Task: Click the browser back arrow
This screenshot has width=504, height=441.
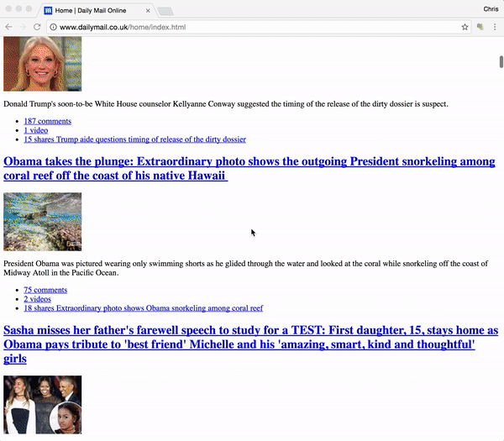Action: 8,27
